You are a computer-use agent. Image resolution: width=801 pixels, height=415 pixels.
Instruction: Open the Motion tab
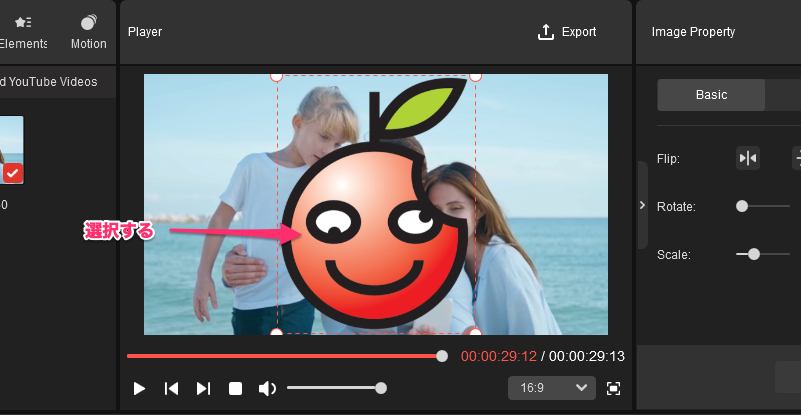coord(88,32)
